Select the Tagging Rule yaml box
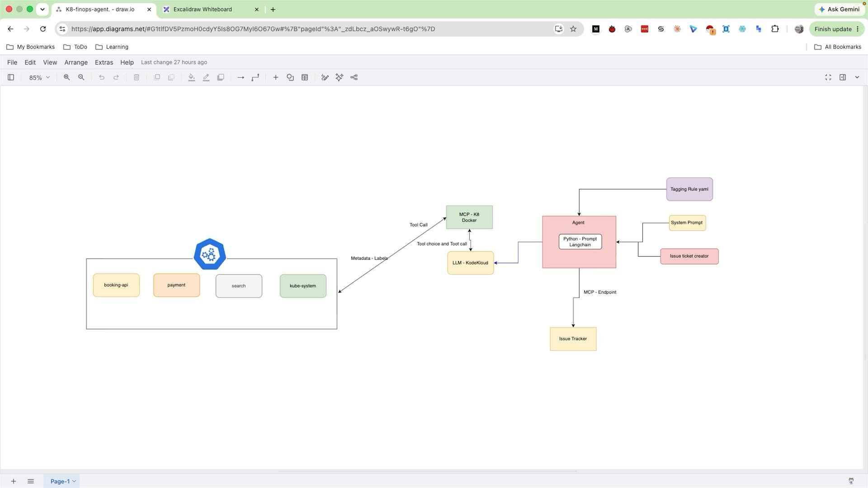 point(689,189)
